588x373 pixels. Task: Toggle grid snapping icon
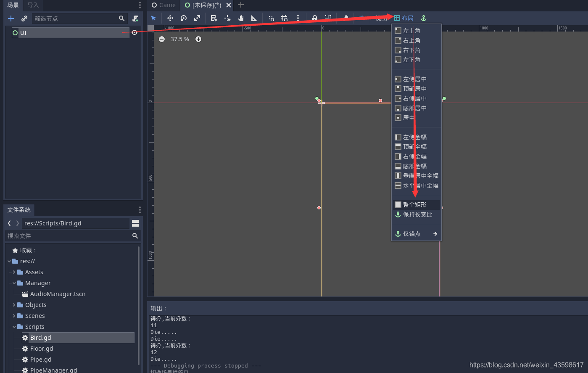point(285,18)
